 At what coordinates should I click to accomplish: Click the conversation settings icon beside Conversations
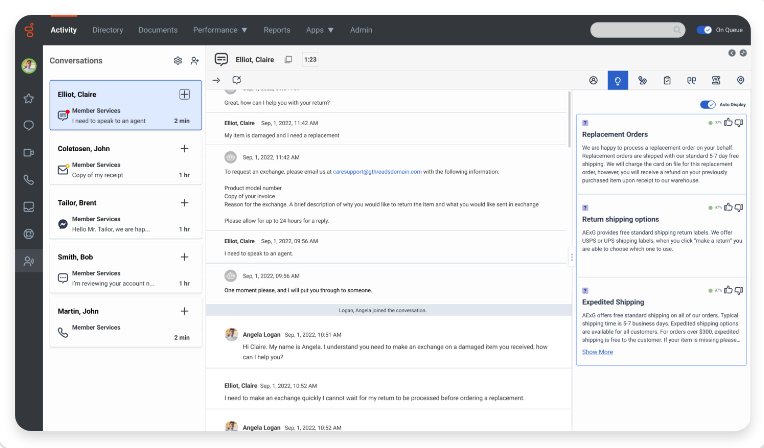pos(178,60)
